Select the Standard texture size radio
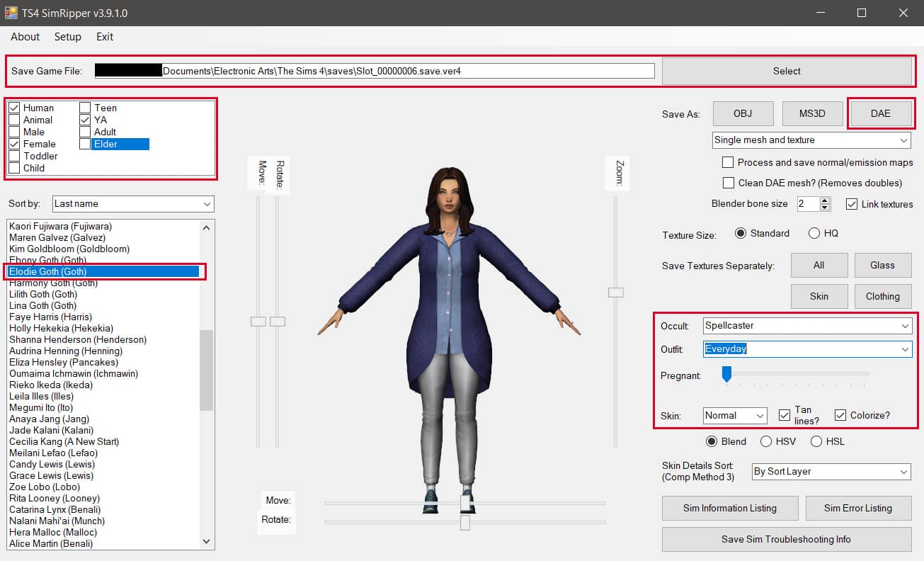924x561 pixels. 741,233
